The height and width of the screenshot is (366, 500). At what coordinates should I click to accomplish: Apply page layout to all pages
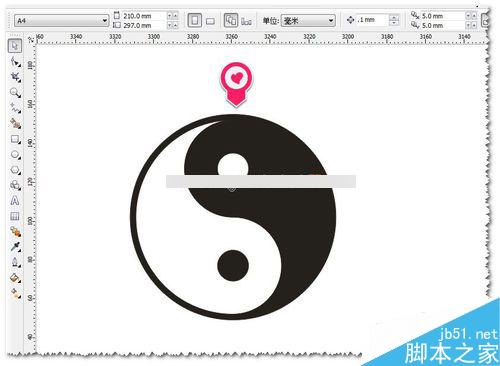coord(231,21)
